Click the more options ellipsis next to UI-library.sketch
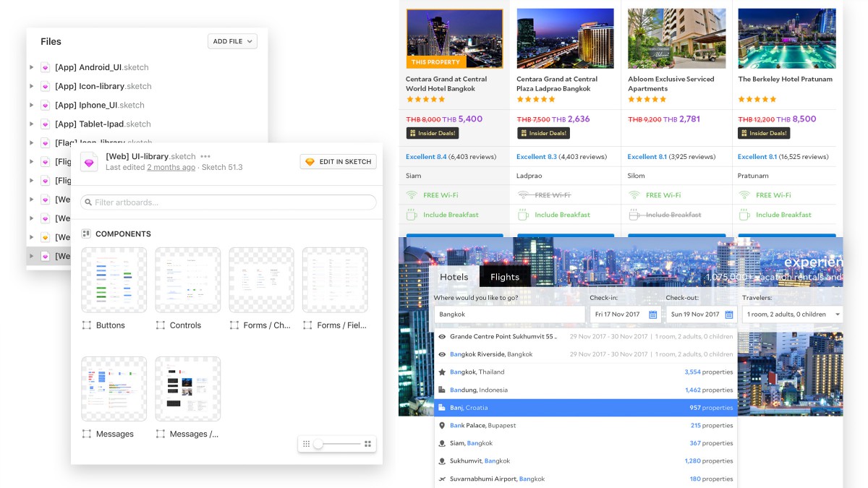This screenshot has width=868, height=488. (205, 158)
